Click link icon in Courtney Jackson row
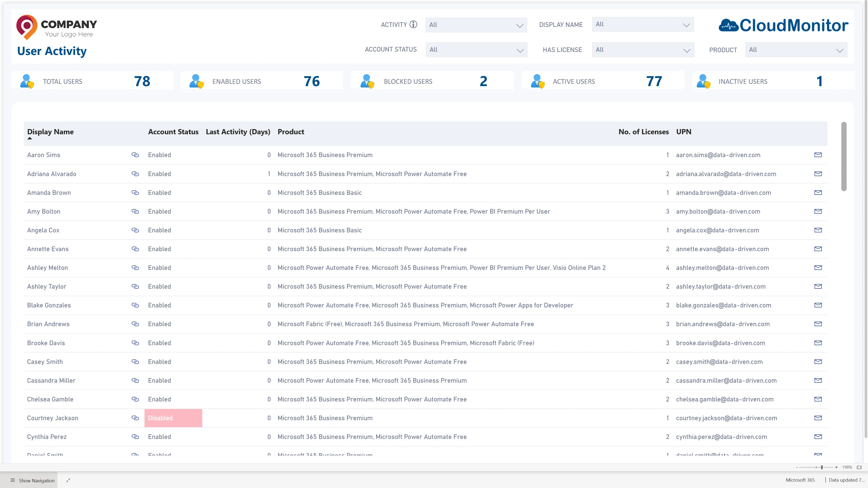Screen dimensions: 868x488 point(135,418)
